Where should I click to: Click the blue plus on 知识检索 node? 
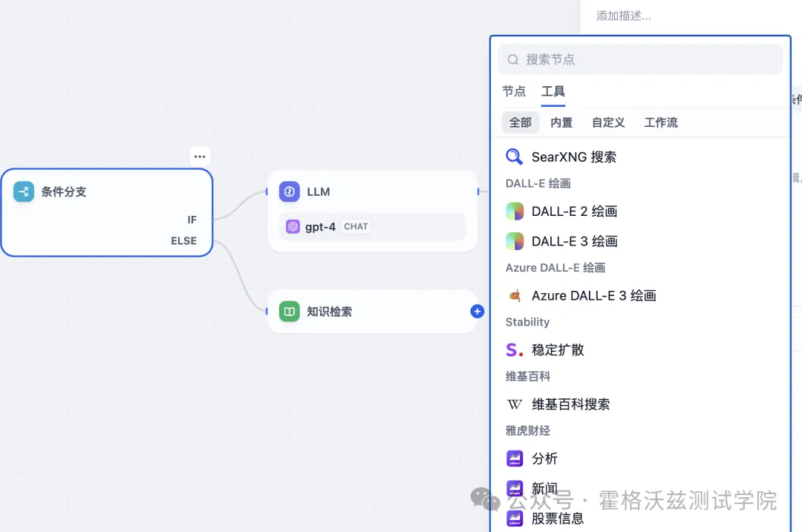477,311
